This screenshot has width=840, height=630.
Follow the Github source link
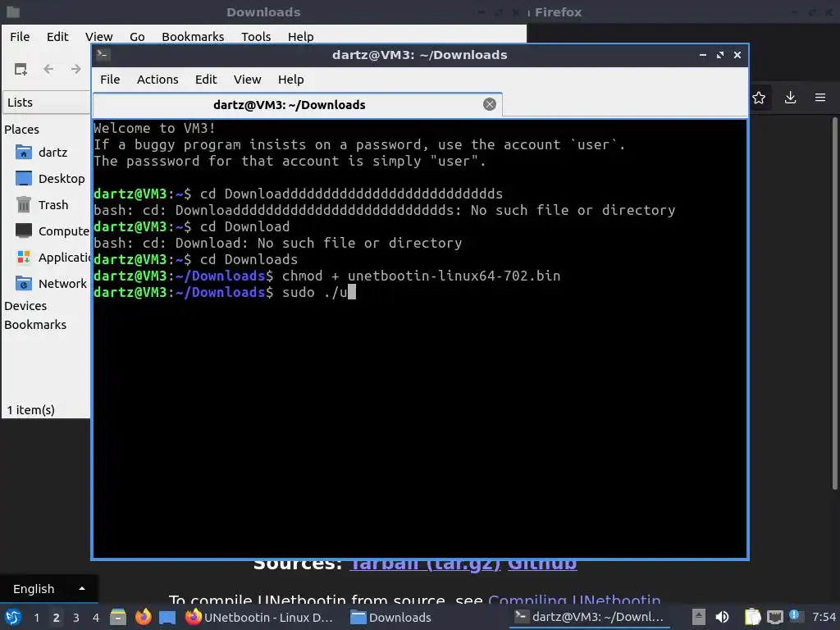[x=542, y=564]
